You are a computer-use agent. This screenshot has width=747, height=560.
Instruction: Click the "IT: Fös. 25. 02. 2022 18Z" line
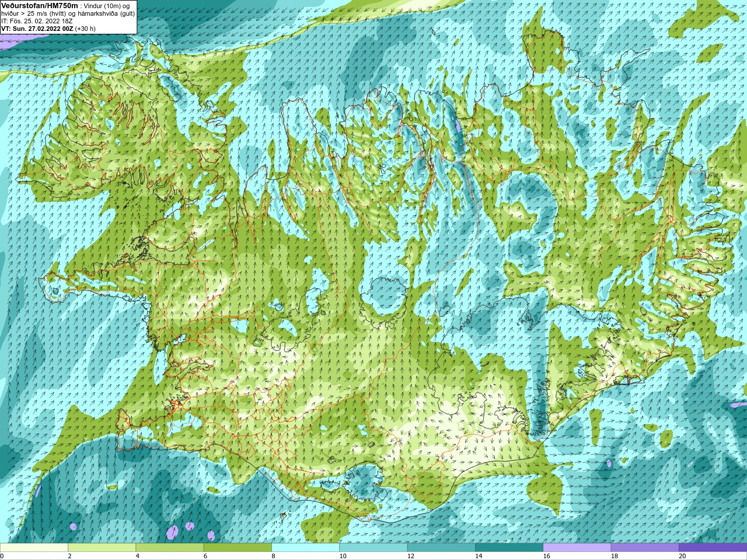tap(37, 21)
